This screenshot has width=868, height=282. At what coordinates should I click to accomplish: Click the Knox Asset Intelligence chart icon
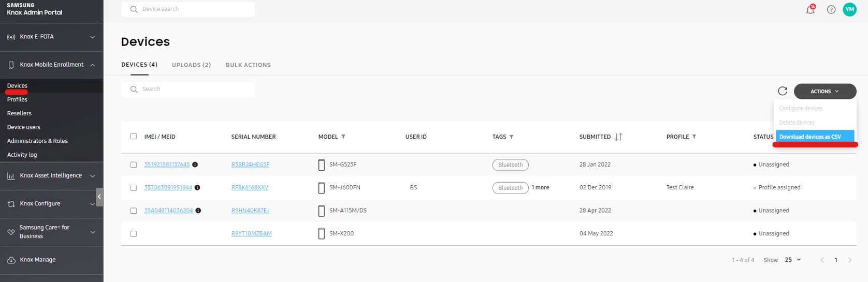[11, 176]
